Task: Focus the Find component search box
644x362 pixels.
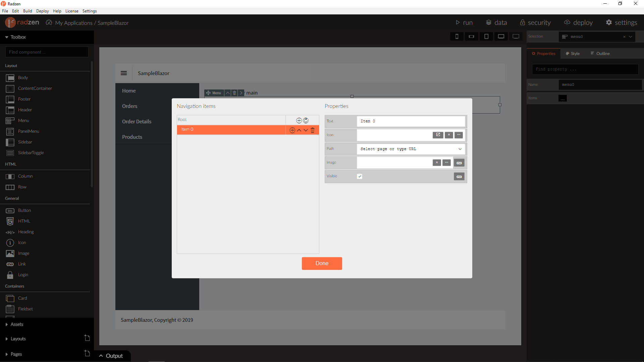Action: (47, 52)
